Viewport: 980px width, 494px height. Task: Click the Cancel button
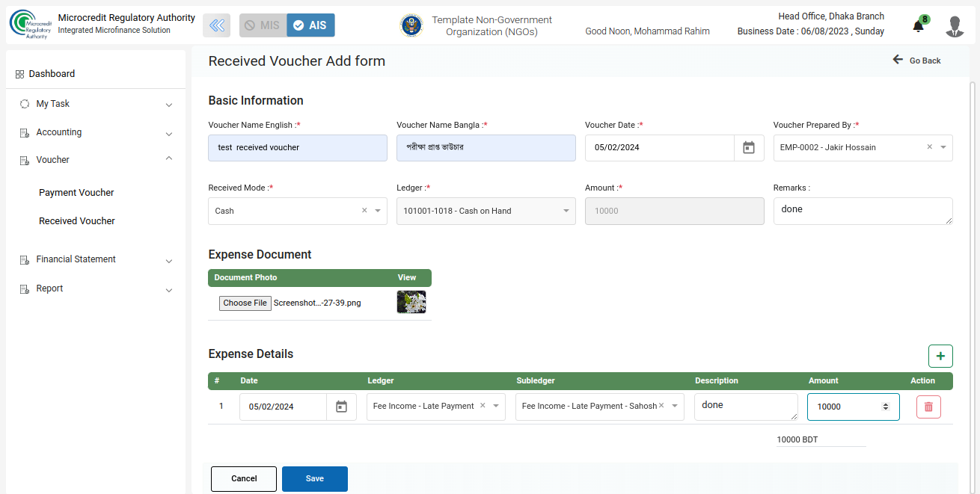[244, 478]
